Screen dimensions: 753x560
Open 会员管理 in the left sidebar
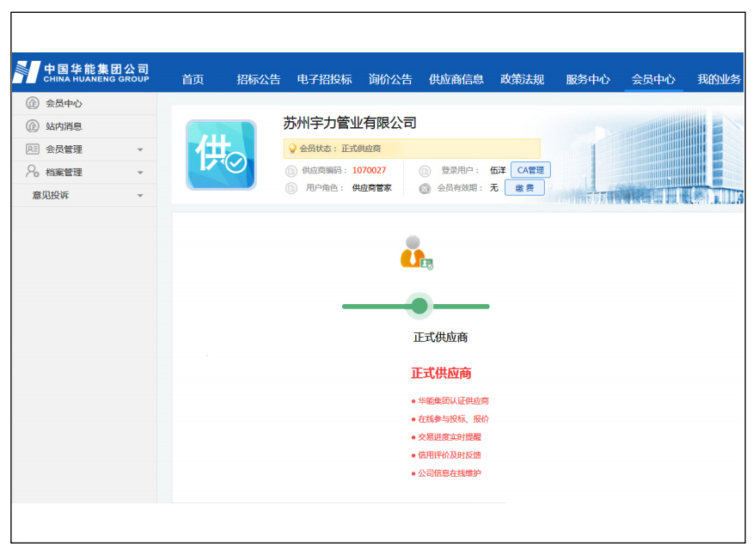pyautogui.click(x=84, y=149)
